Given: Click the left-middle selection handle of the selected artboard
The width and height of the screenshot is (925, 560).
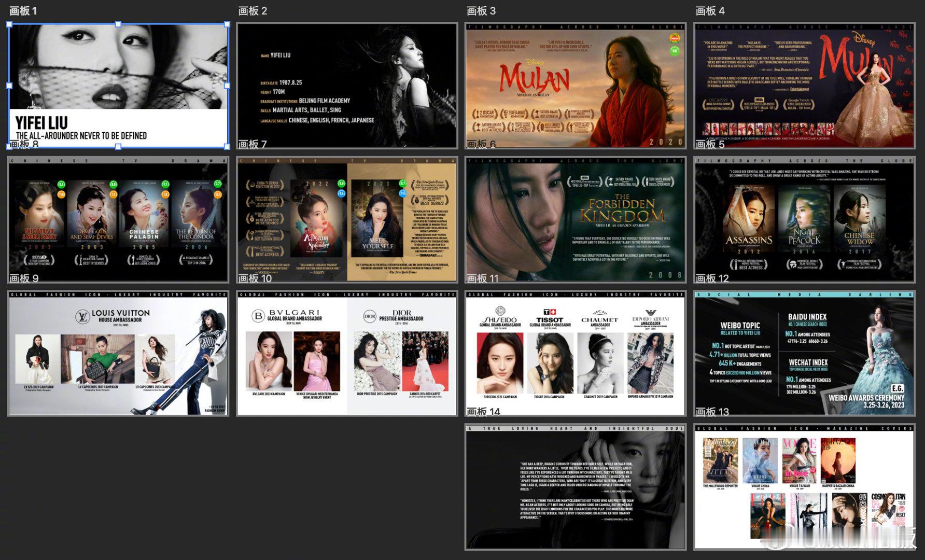Looking at the screenshot, I should pos(9,86).
